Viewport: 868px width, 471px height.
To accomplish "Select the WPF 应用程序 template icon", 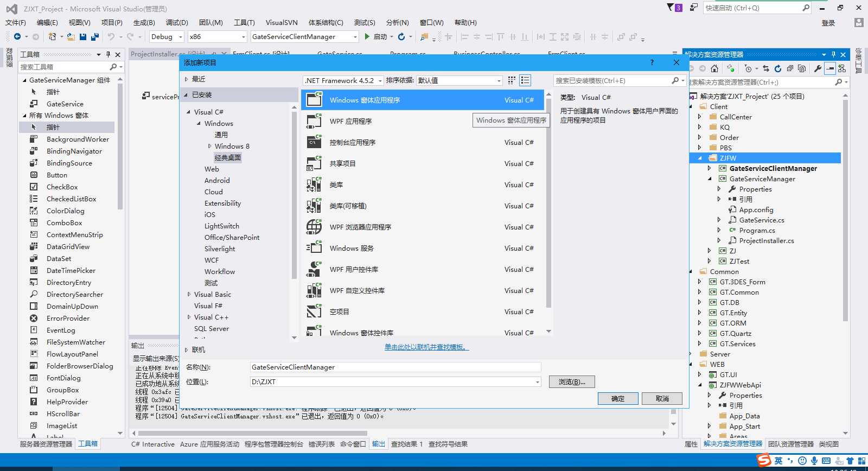I will click(x=314, y=121).
